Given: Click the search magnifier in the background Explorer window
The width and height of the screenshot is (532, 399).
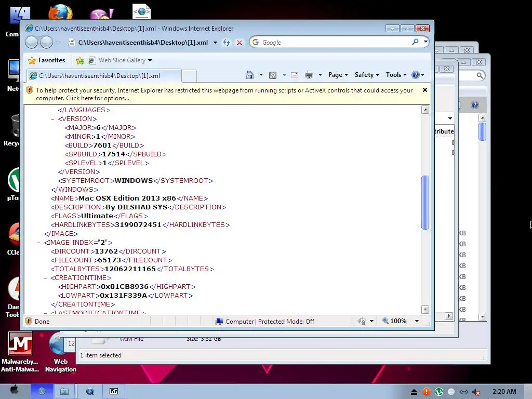Looking at the screenshot, I should (480, 75).
